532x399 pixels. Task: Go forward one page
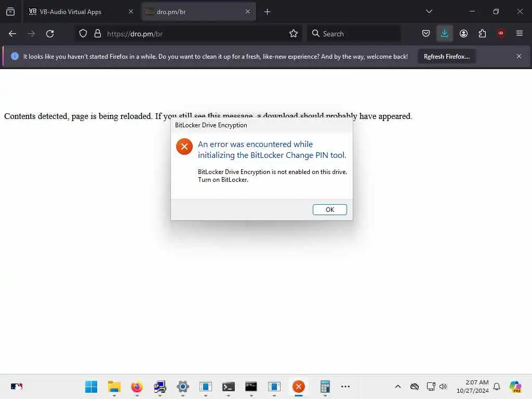(x=31, y=34)
